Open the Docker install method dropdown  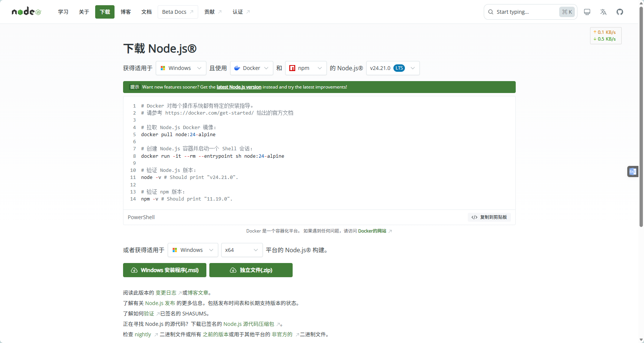coord(252,68)
